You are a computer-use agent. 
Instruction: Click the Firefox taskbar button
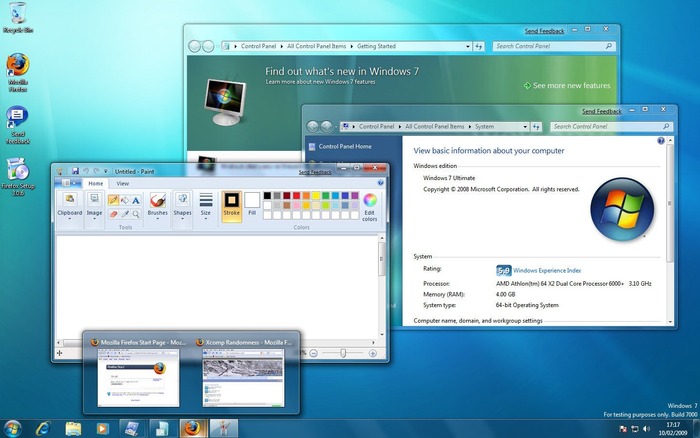coord(193,429)
